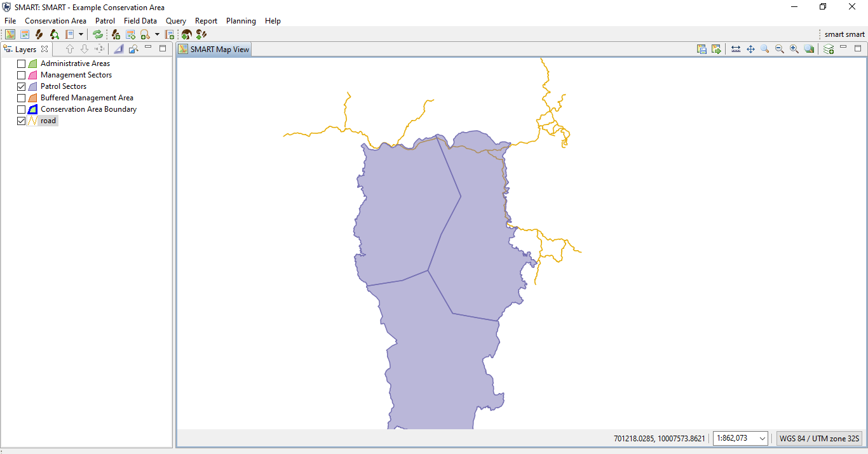Select the plain magnifier zoom tool
This screenshot has width=868, height=454.
[765, 49]
